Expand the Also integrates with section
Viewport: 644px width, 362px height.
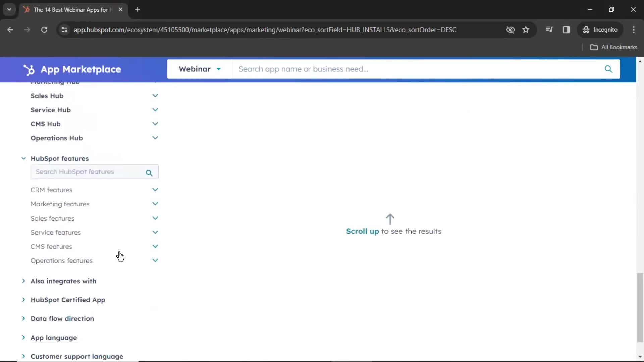pyautogui.click(x=63, y=281)
